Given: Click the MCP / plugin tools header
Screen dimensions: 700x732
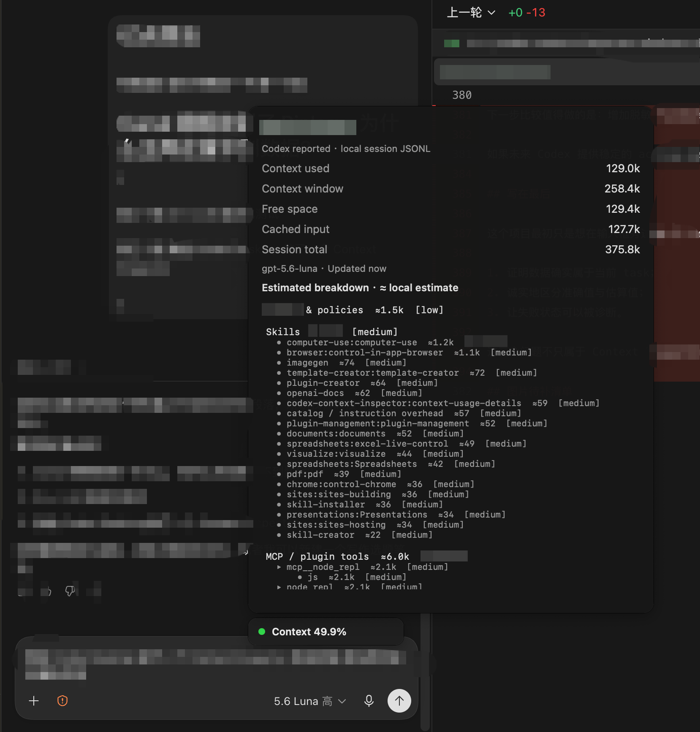Looking at the screenshot, I should tap(366, 556).
